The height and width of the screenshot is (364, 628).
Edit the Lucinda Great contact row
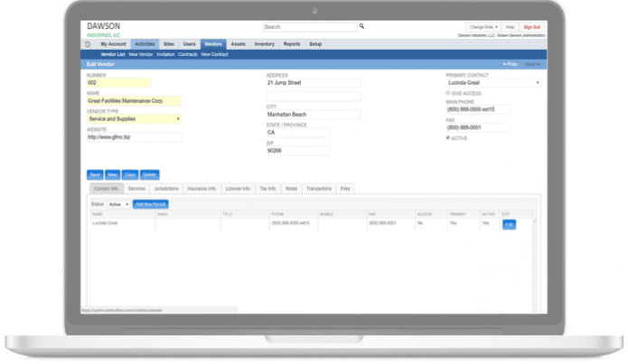509,224
